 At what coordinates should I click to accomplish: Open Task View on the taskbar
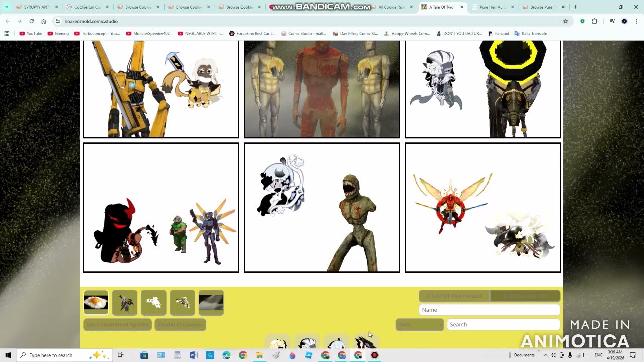(x=120, y=355)
